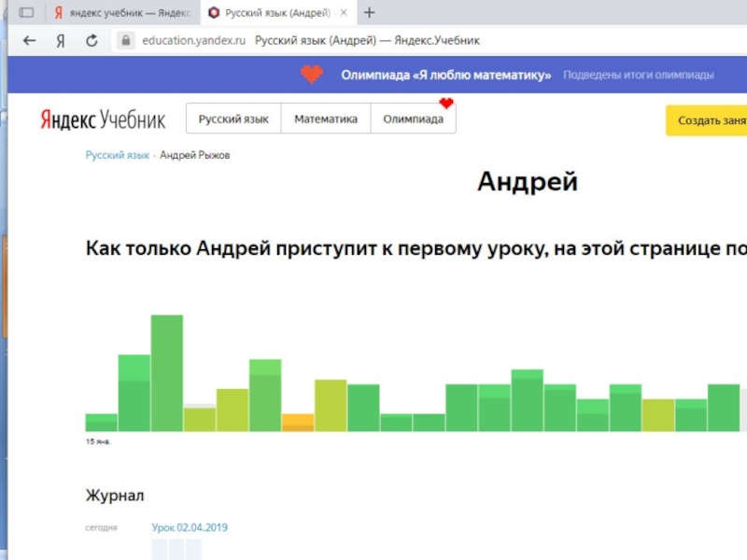Click the Андрей Рыжов breadcrumb text

194,155
